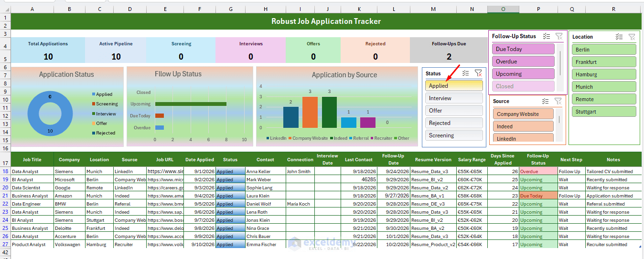Select column A header
Screen dimensions: 644x259
pos(32,9)
